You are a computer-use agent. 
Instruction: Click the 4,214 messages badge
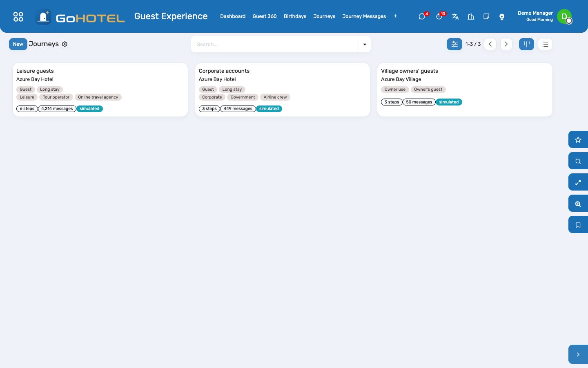(x=57, y=109)
